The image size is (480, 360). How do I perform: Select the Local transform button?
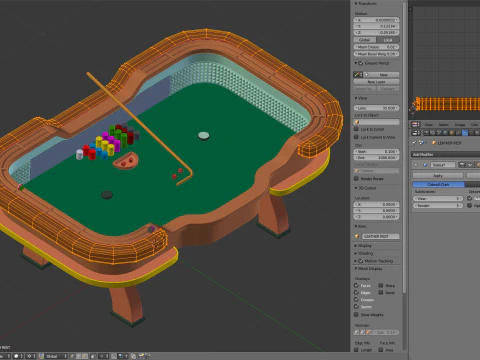(388, 40)
